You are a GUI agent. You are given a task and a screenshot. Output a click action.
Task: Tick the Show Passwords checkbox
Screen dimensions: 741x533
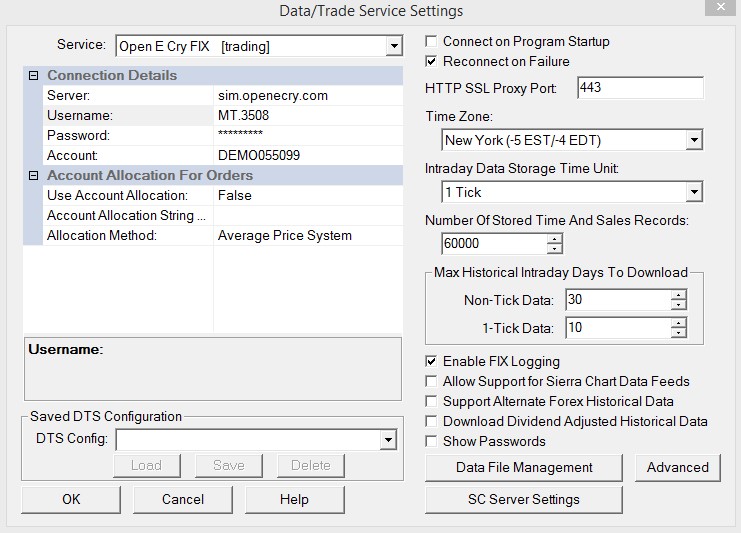click(432, 442)
